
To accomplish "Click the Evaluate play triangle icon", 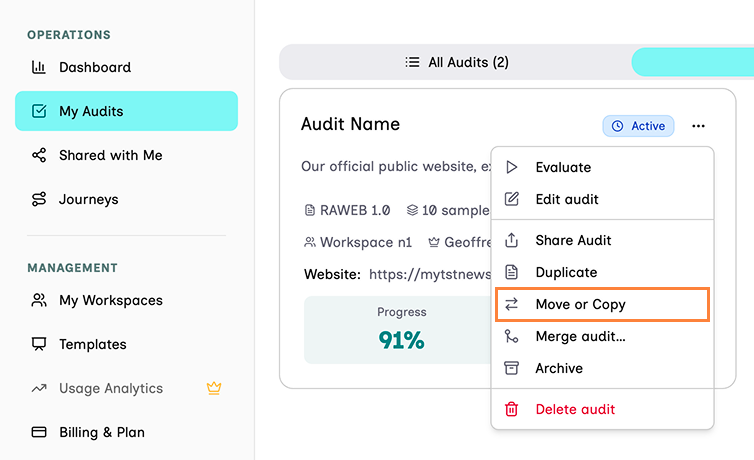I will coord(512,167).
